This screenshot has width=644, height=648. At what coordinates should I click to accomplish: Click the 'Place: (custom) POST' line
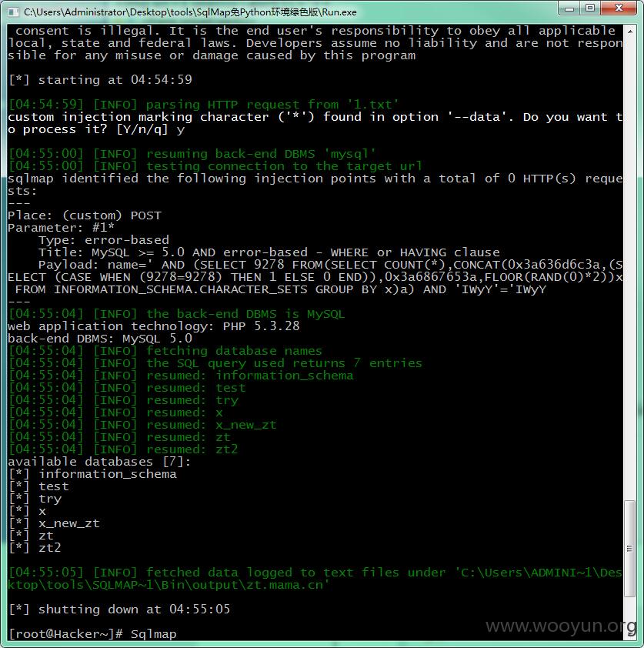coord(85,215)
